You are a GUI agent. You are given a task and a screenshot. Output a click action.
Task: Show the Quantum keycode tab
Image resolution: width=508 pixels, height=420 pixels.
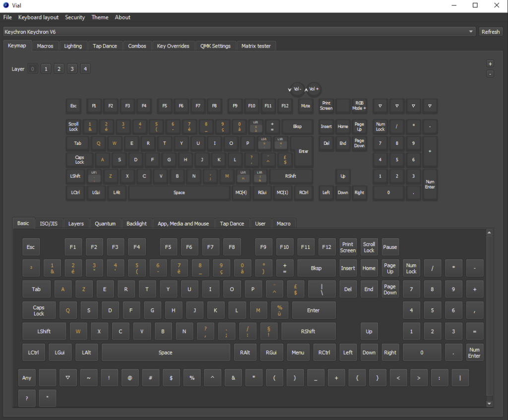[105, 224]
